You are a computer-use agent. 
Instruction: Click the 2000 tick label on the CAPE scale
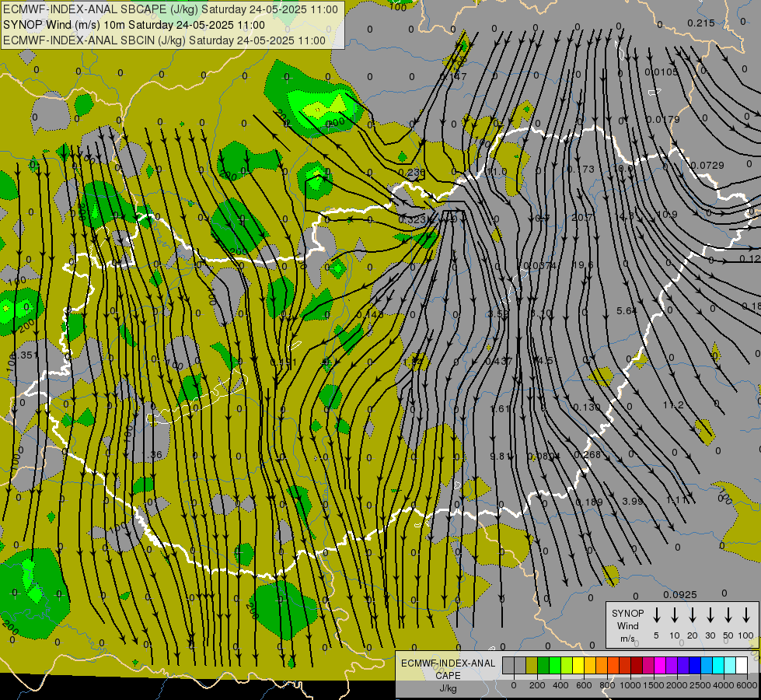coord(677,685)
